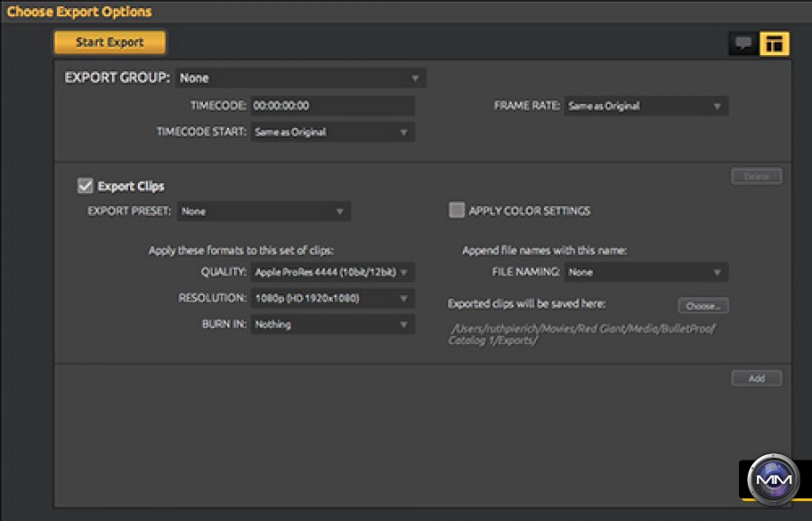Screen dimensions: 812x521
Task: Uncheck the Export Clips checkbox
Action: [86, 186]
